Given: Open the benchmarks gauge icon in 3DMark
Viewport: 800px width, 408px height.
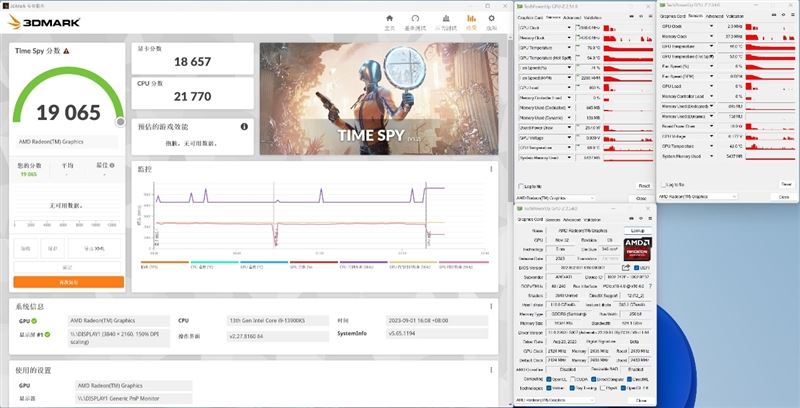Looking at the screenshot, I should pos(415,18).
